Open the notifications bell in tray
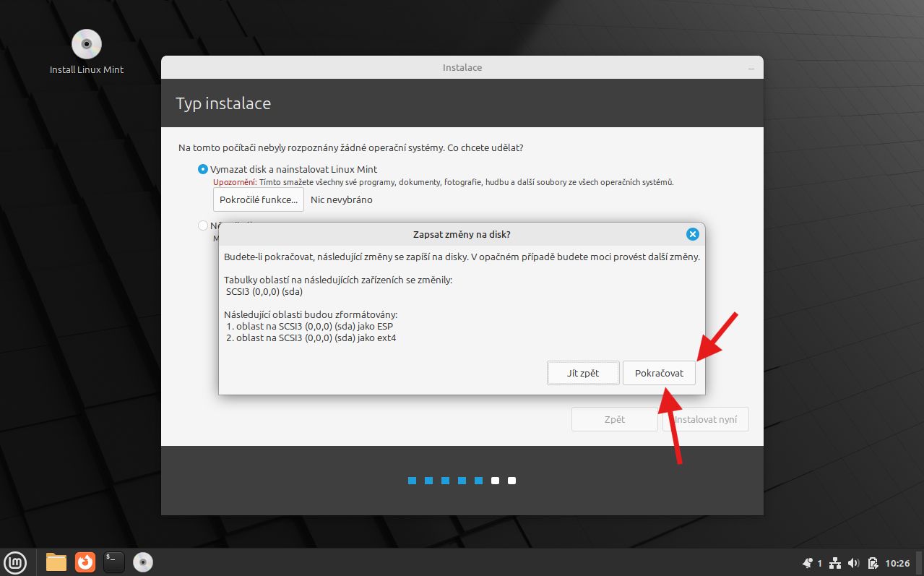Screen dimensions: 924x576 pyautogui.click(x=808, y=563)
